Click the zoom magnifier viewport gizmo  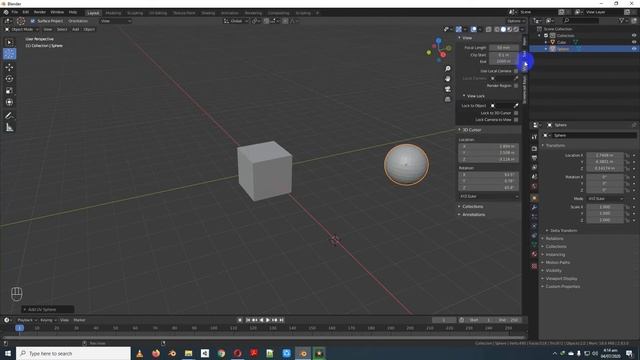448,69
